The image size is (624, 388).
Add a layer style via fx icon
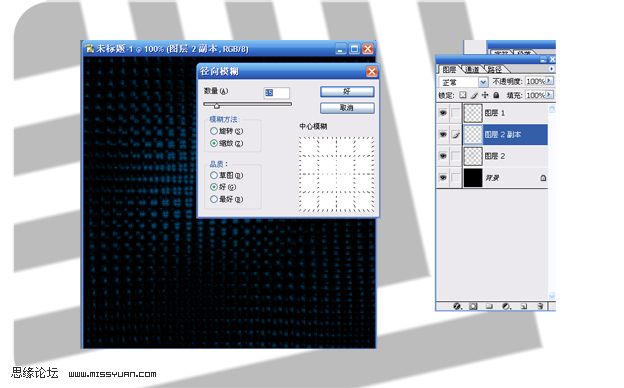[x=457, y=306]
